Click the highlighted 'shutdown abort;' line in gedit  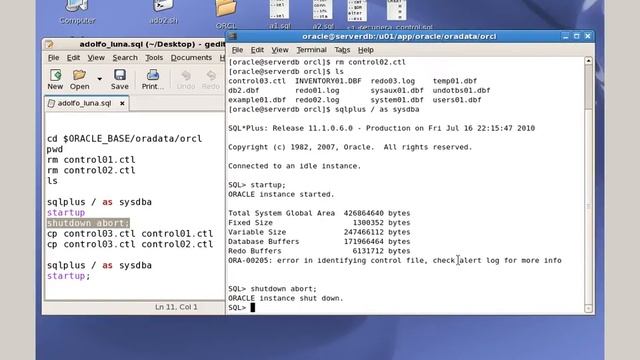click(88, 223)
